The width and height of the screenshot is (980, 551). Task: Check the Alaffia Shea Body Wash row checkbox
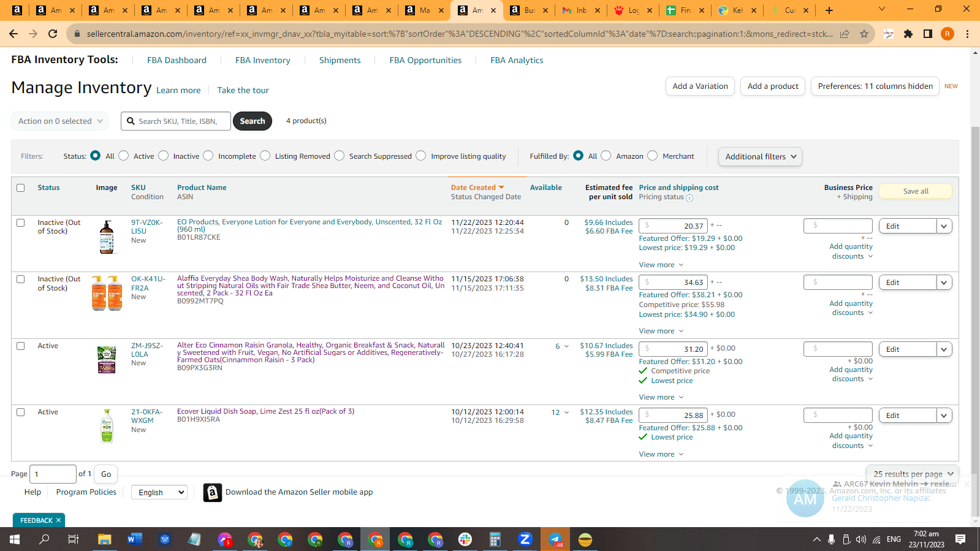tap(21, 279)
